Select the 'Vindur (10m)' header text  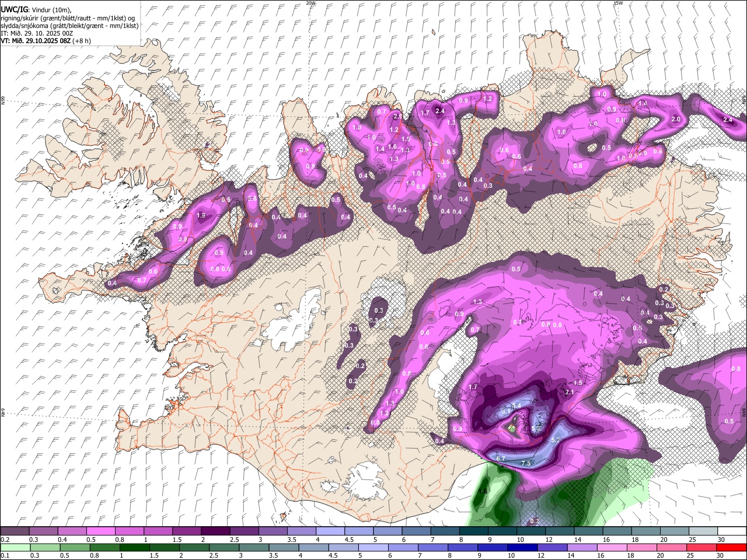click(x=50, y=10)
